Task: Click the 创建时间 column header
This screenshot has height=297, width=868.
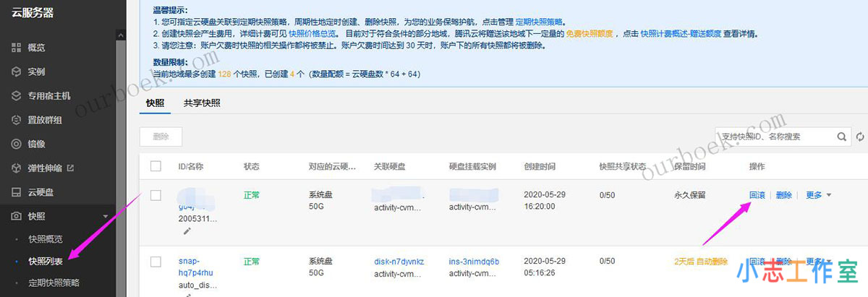Action: point(540,166)
